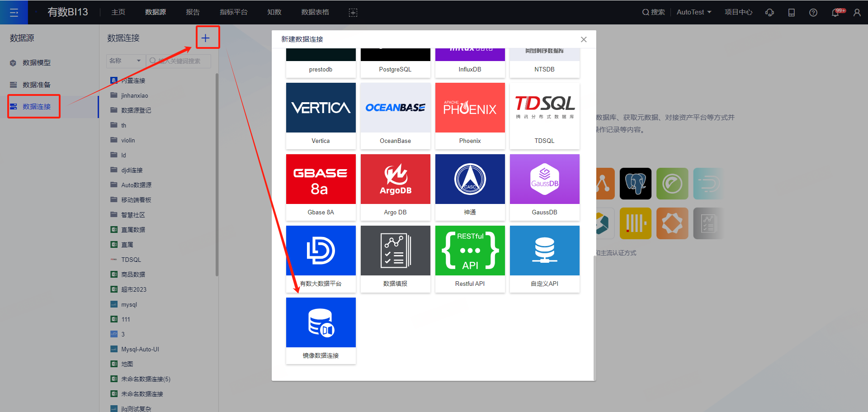The height and width of the screenshot is (412, 868).
Task: Close the 新建数据连接 dialog
Action: 584,39
